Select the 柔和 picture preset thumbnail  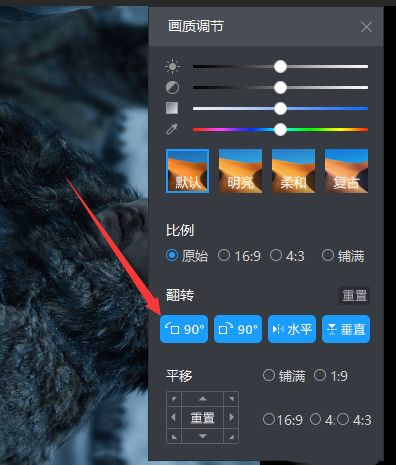tap(293, 171)
